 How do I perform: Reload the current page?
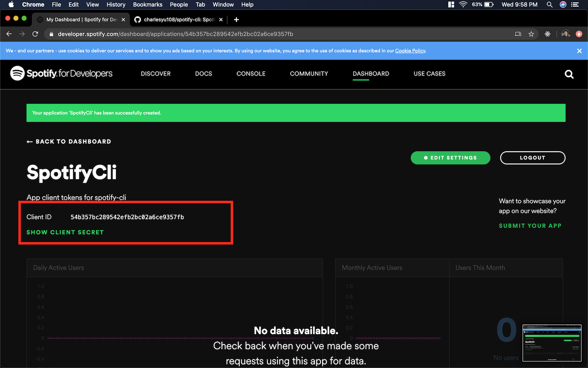(35, 34)
